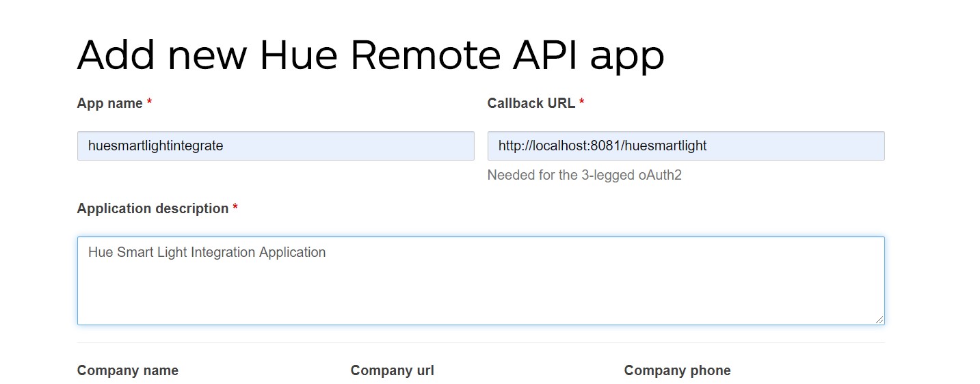Click the textarea resize handle corner
Viewport: 980px width, 384px height.
pyautogui.click(x=879, y=319)
